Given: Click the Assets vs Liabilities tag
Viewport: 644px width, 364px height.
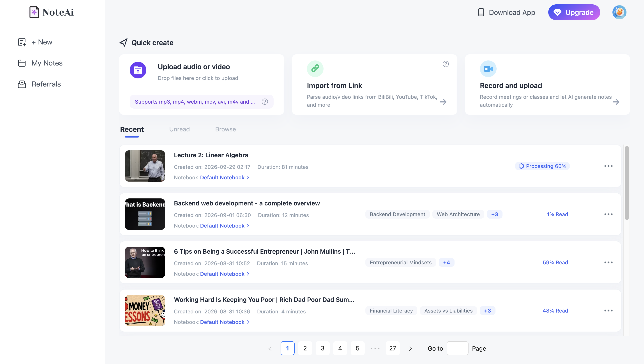Looking at the screenshot, I should coord(448,311).
